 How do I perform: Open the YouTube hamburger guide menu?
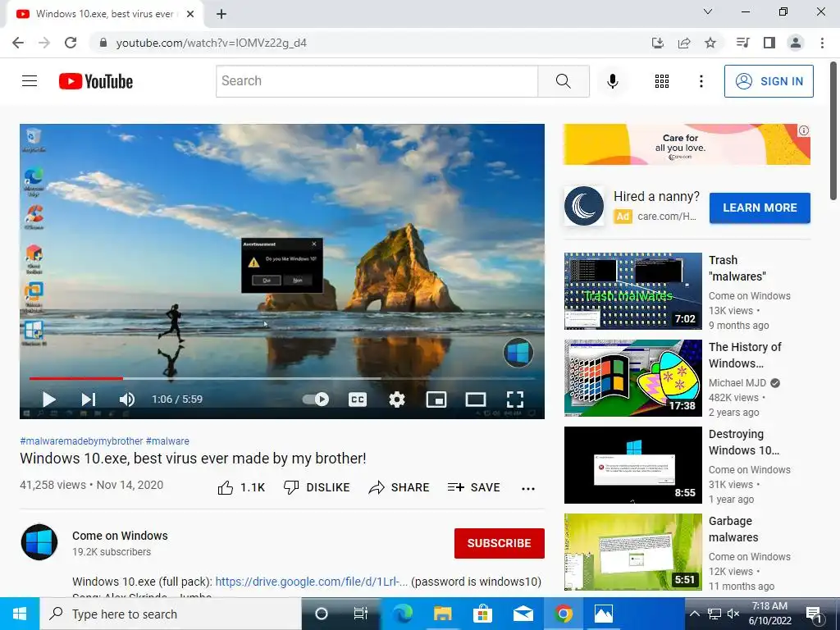click(x=30, y=81)
